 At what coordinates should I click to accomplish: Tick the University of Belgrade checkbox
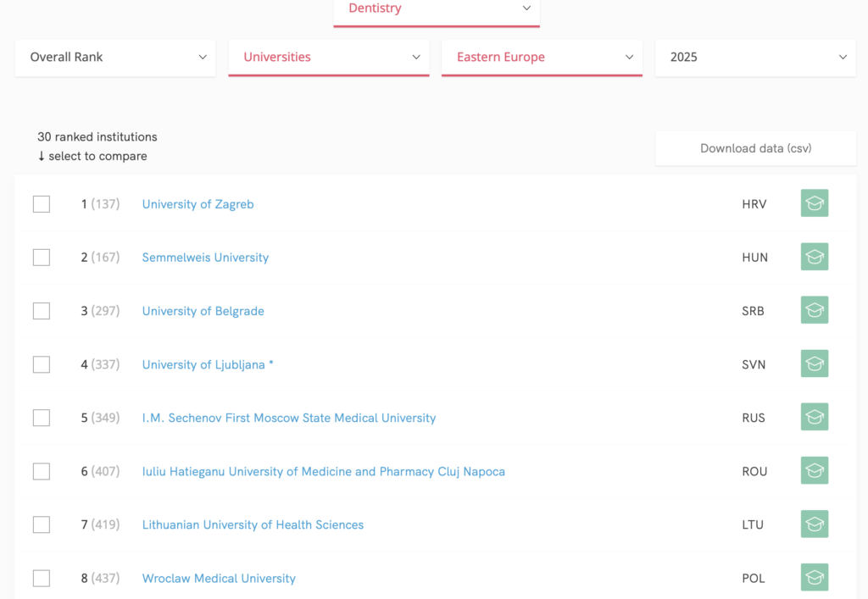[x=42, y=311]
